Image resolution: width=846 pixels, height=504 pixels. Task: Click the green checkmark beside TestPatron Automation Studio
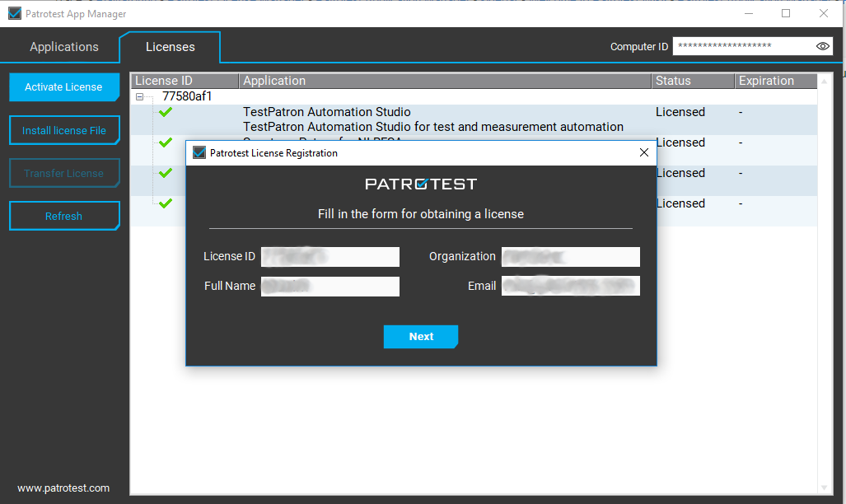tap(166, 112)
